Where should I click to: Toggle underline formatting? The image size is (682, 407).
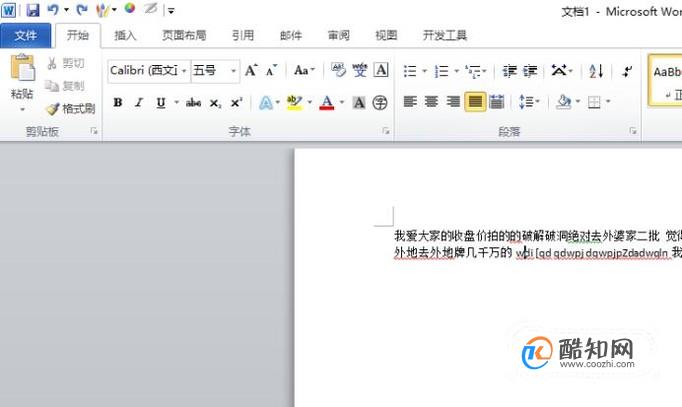pyautogui.click(x=161, y=103)
